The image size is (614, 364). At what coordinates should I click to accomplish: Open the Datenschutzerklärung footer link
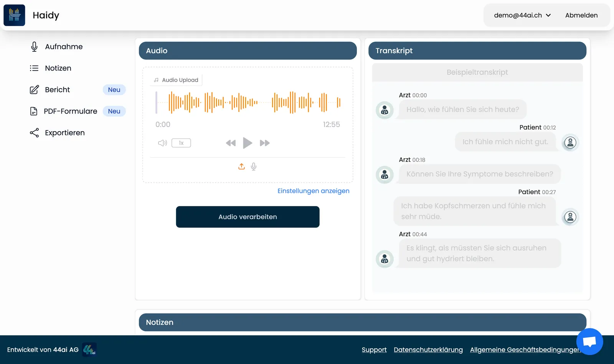[x=428, y=349]
